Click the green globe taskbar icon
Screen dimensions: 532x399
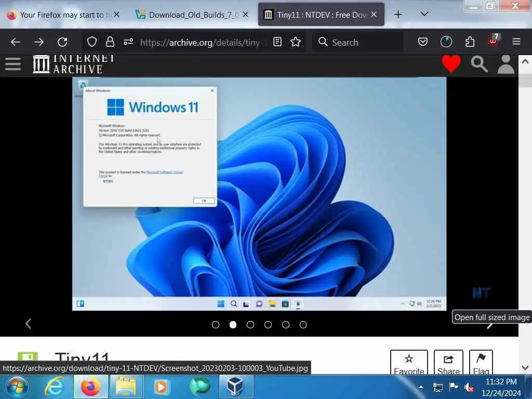(x=200, y=387)
